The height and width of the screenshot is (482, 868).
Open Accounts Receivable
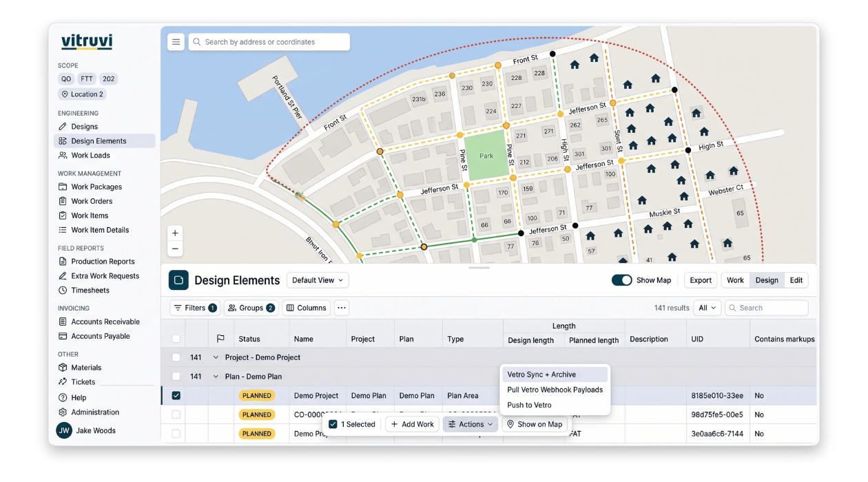coord(105,322)
